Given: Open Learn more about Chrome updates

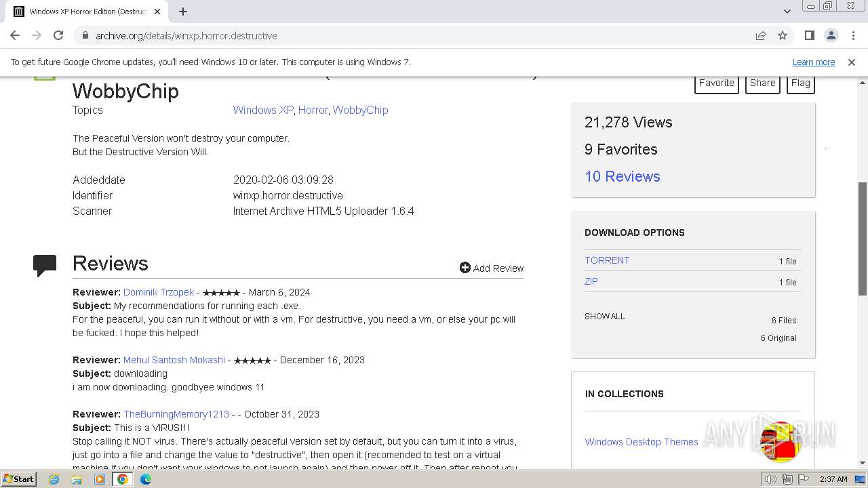Looking at the screenshot, I should point(814,62).
